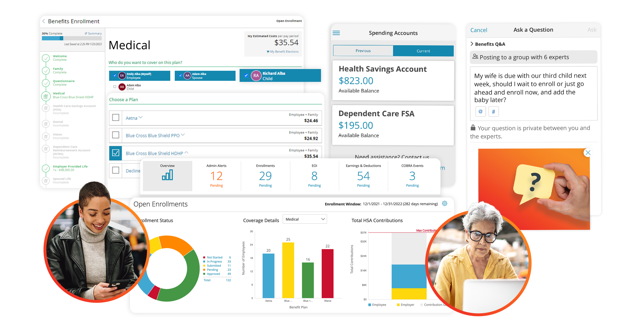
Task: Open the hamburger menu in Spending Accounts
Action: pos(336,33)
